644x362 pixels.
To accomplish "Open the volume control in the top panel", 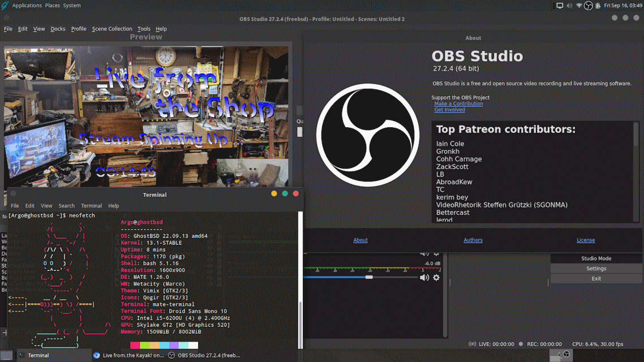I will (x=569, y=5).
